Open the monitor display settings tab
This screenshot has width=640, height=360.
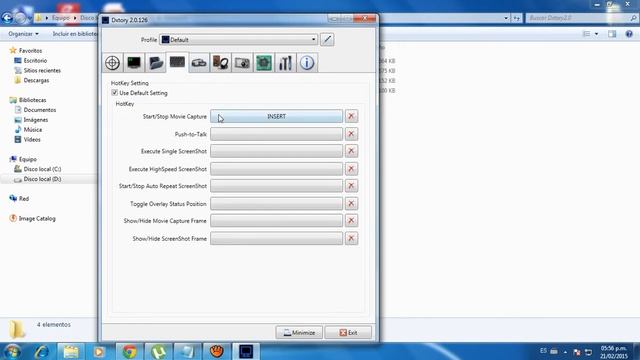tap(134, 63)
